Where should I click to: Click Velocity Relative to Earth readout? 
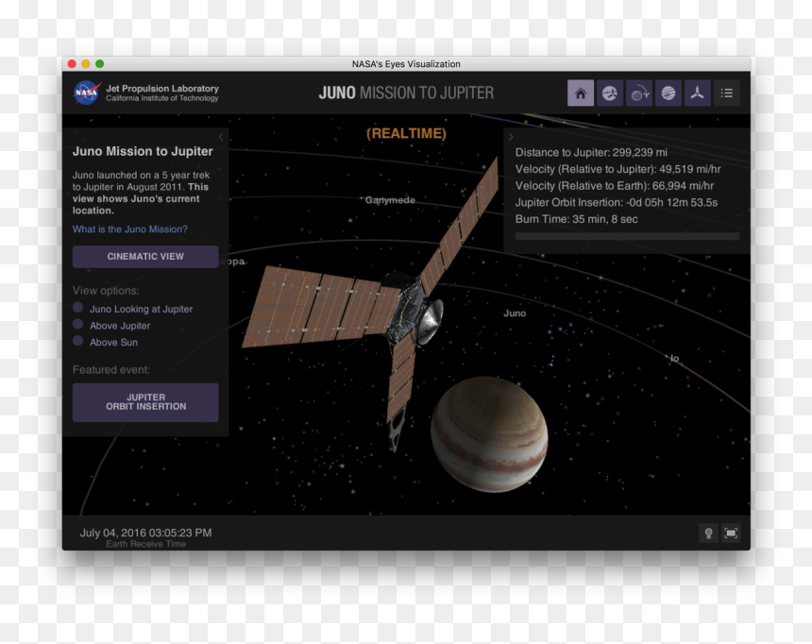(x=615, y=186)
